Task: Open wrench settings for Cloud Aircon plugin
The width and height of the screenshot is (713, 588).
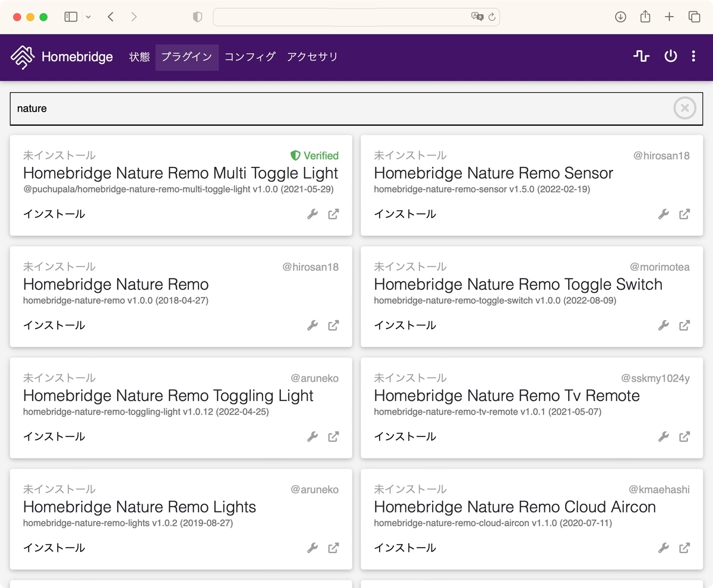Action: 664,548
